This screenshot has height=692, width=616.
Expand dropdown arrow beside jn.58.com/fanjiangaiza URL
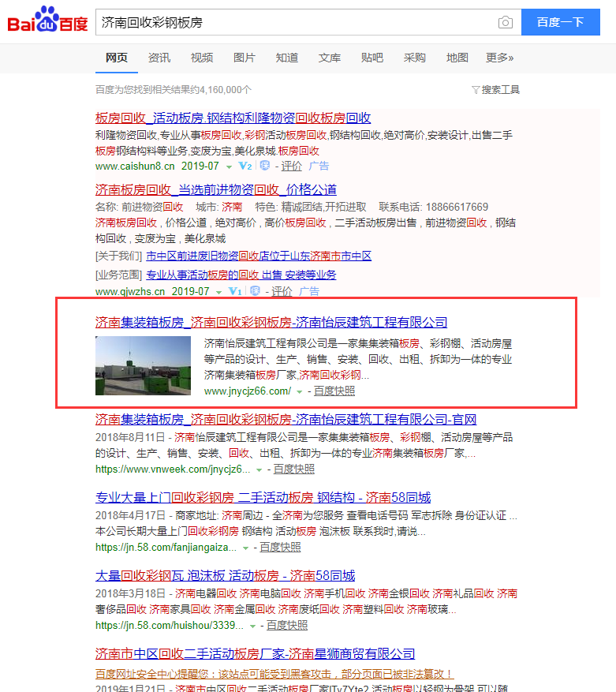[x=246, y=548]
